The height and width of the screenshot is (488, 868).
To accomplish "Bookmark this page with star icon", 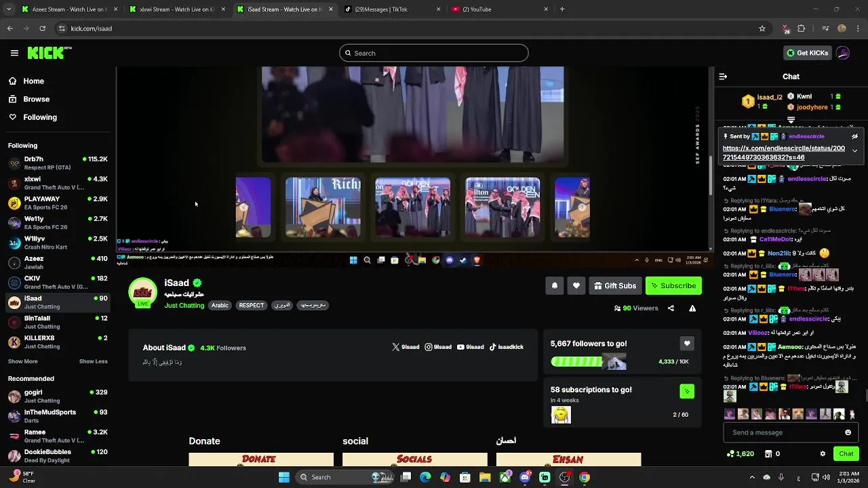I will coord(762,28).
